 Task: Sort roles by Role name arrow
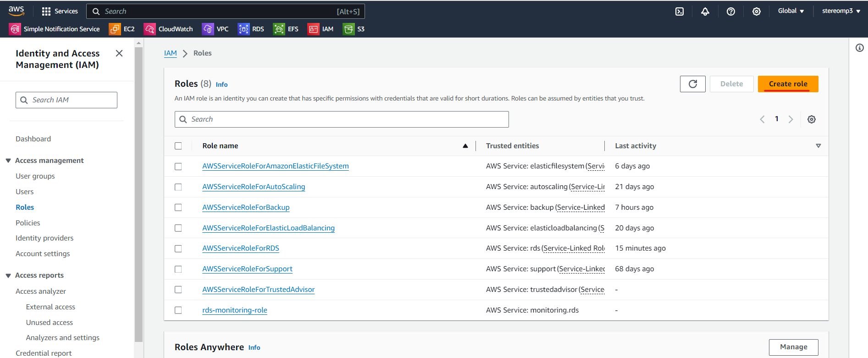click(465, 146)
